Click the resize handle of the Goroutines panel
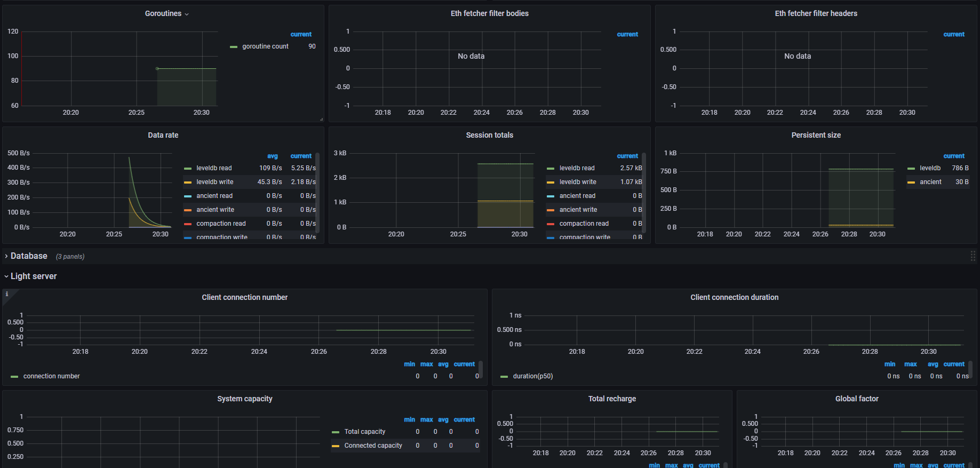The height and width of the screenshot is (468, 980). click(321, 119)
